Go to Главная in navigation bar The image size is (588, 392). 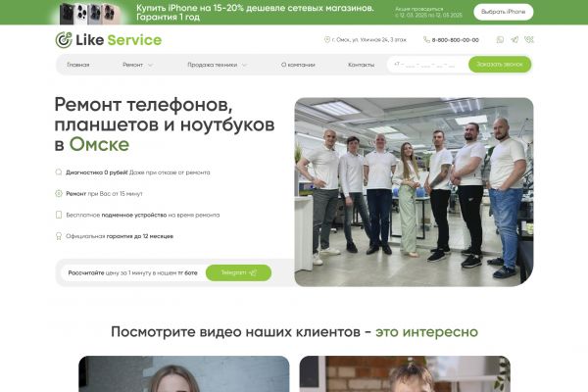[78, 65]
